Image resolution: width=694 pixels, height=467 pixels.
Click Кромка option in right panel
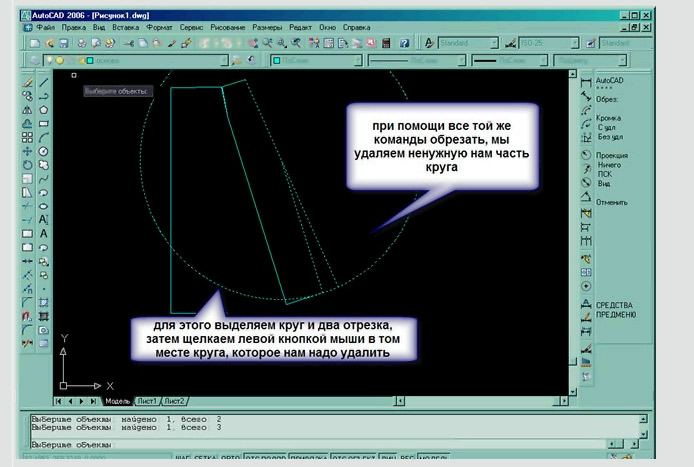608,117
